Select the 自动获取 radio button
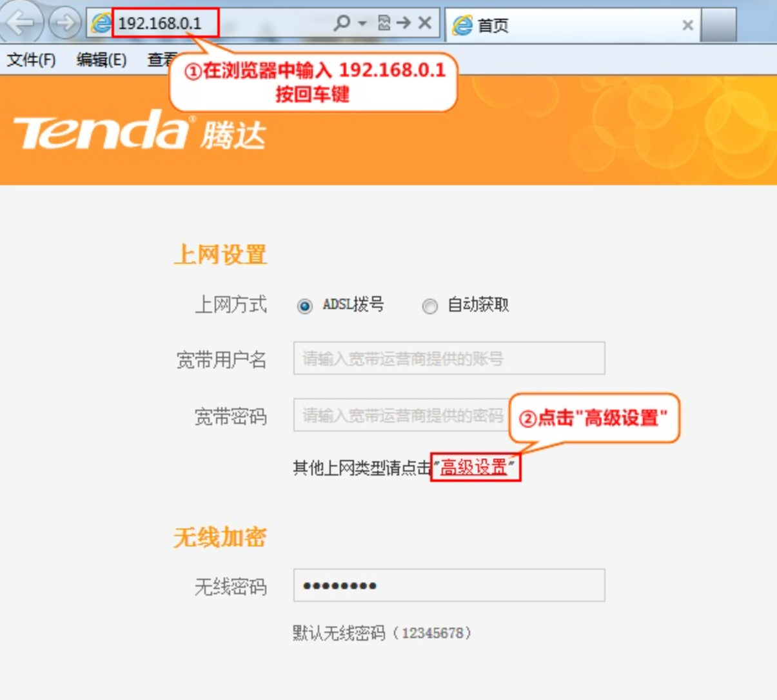The image size is (777, 700). 429,306
